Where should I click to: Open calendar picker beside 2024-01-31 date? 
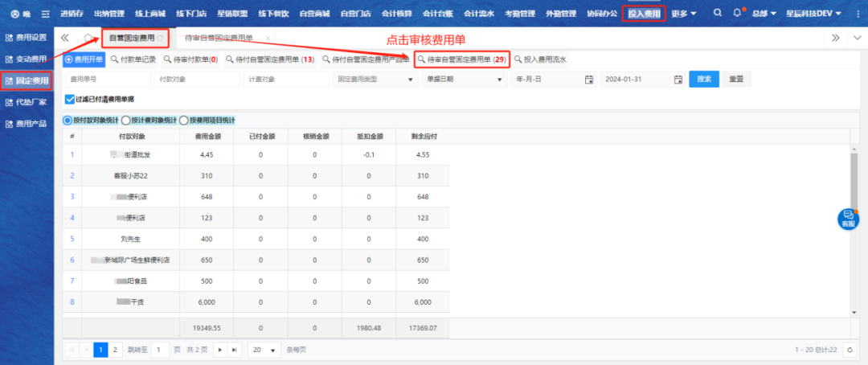pos(678,79)
